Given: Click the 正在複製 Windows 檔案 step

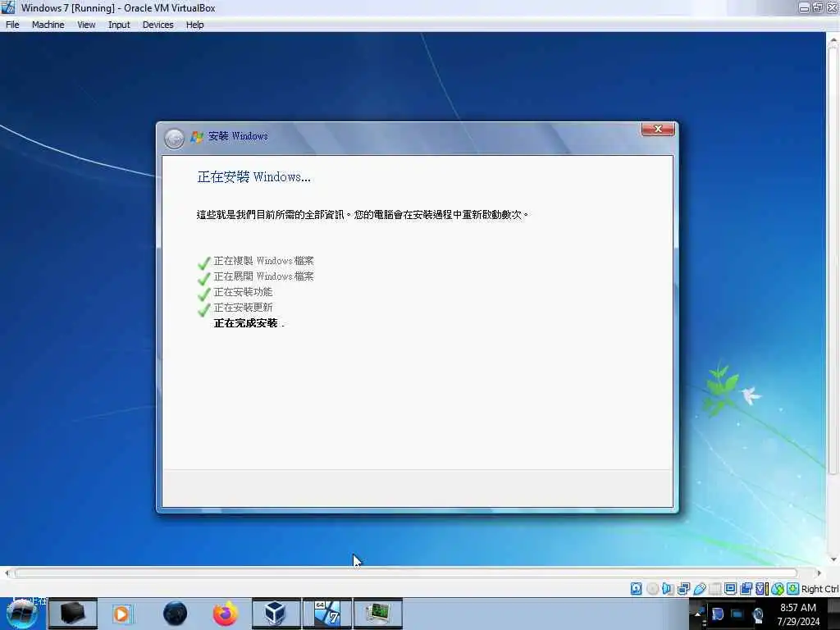Looking at the screenshot, I should pos(263,261).
